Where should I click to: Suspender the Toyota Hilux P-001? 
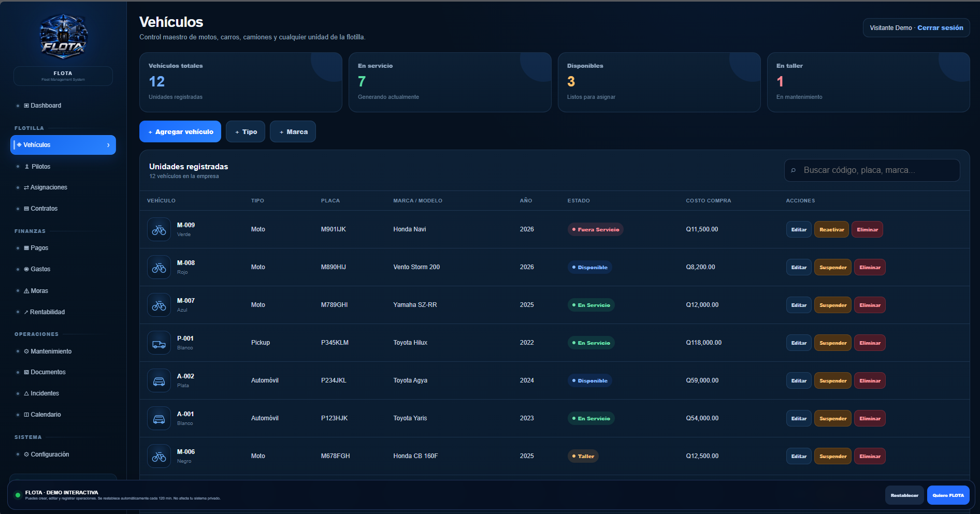coord(833,343)
